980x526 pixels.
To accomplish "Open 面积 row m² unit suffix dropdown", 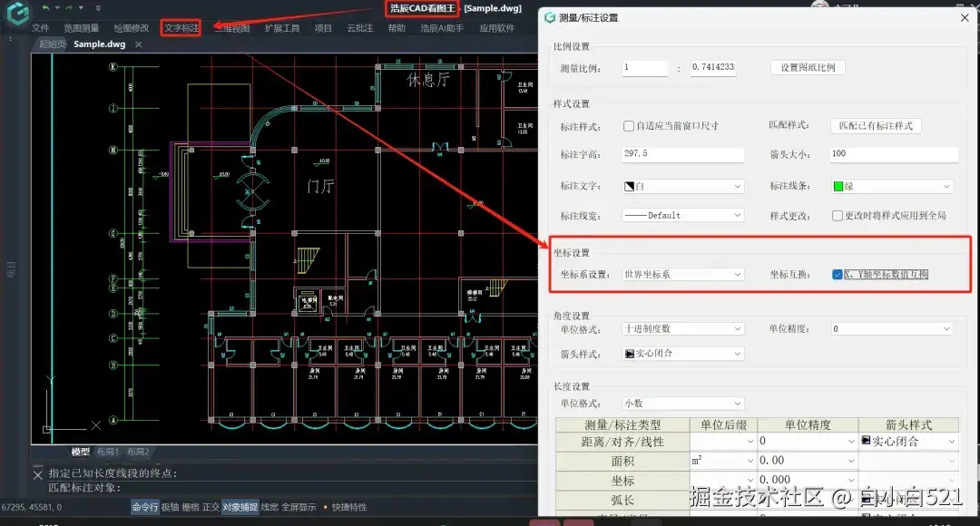I will pyautogui.click(x=723, y=461).
